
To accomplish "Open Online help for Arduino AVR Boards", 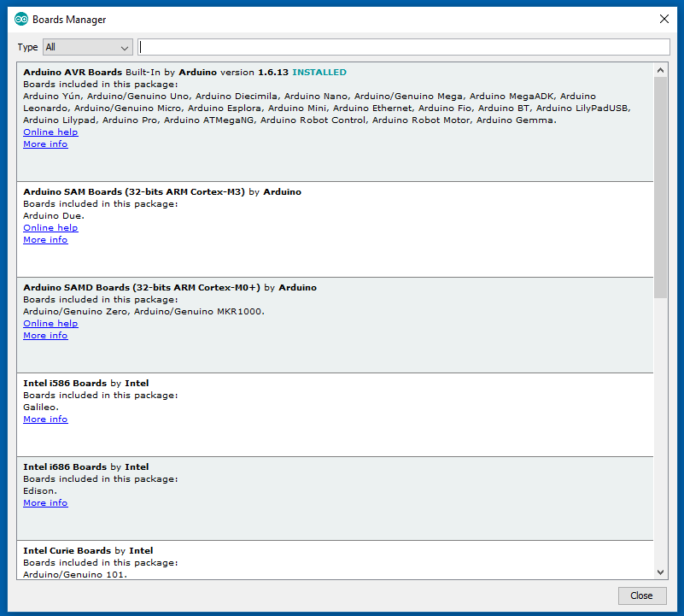I will [x=50, y=132].
